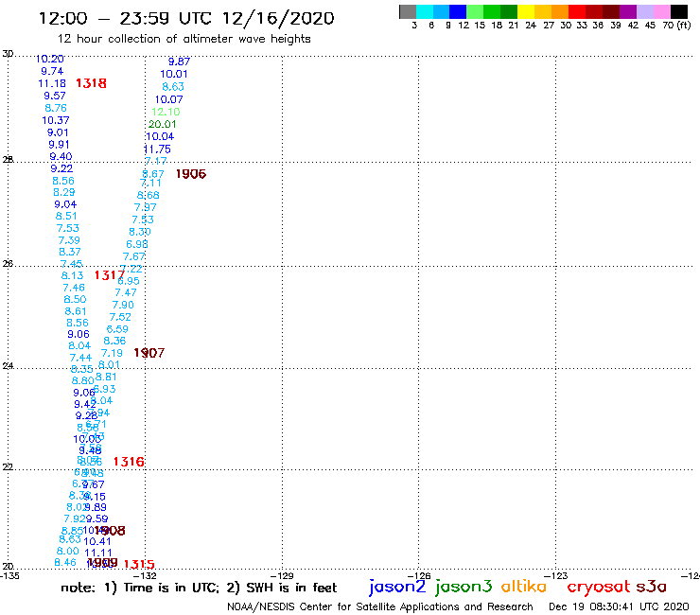Click the 8.76 wave height value

(x=56, y=108)
